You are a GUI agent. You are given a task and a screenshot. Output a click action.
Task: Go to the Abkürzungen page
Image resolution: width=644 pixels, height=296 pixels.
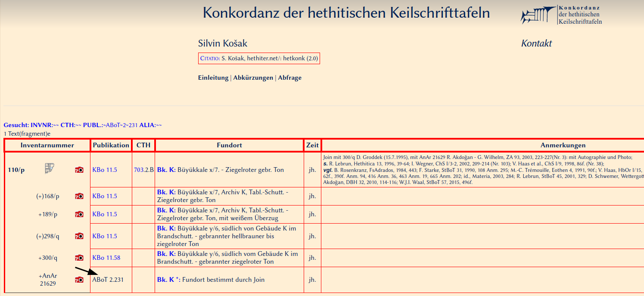pyautogui.click(x=253, y=78)
